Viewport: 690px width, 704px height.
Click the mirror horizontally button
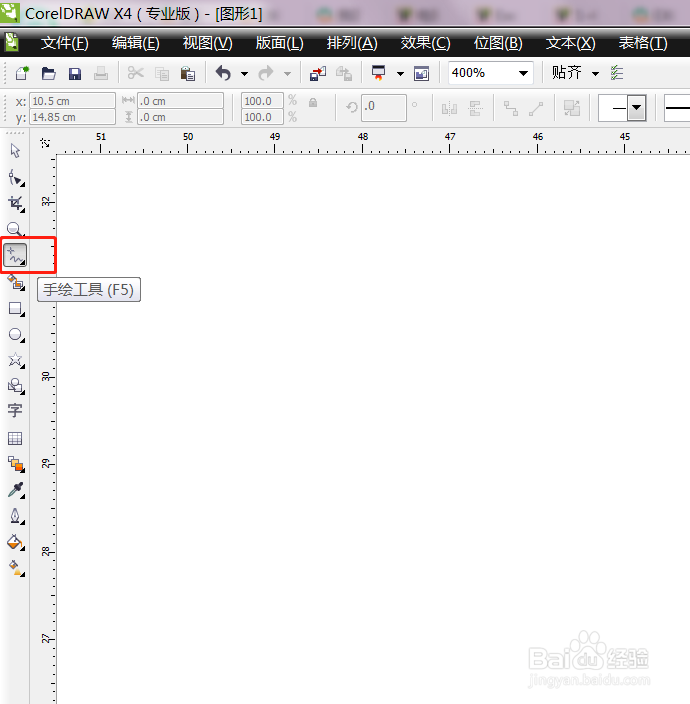449,108
